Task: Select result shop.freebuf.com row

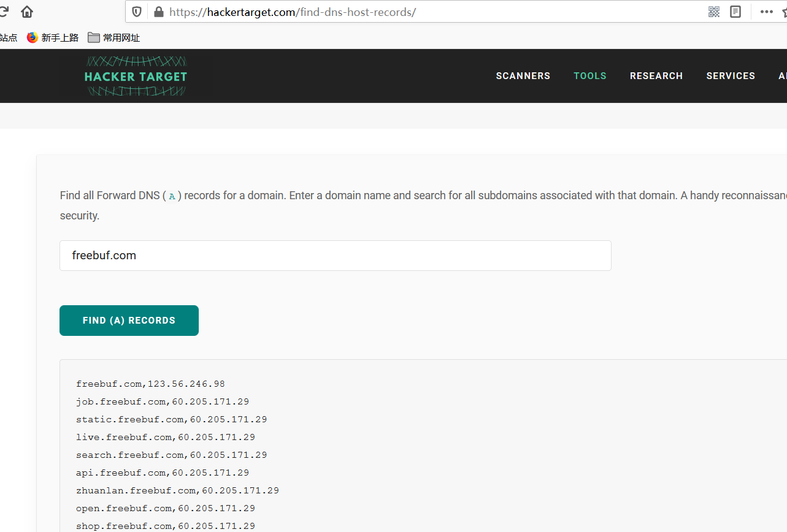Action: point(166,526)
